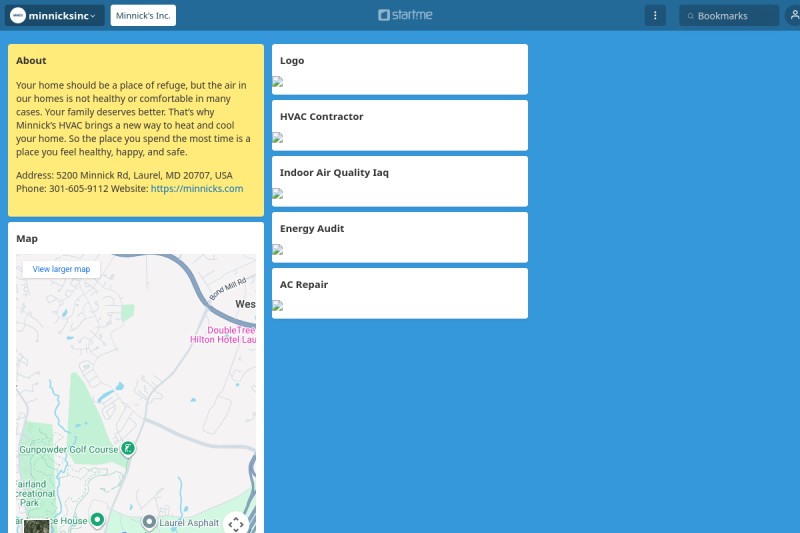Click the About widget title

(31, 60)
